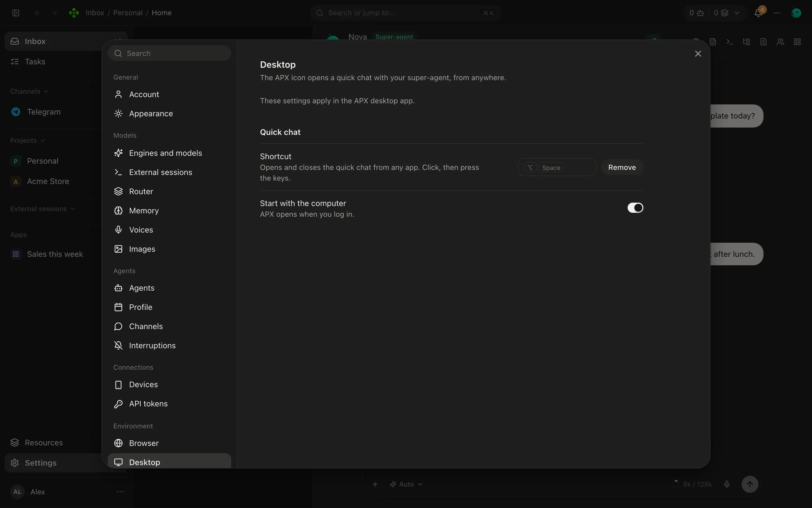This screenshot has width=812, height=508.
Task: Open the Alex user options ellipsis
Action: tap(120, 492)
